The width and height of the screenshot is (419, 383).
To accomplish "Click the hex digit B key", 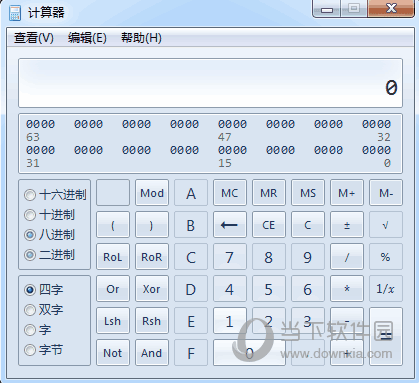I will pyautogui.click(x=191, y=225).
